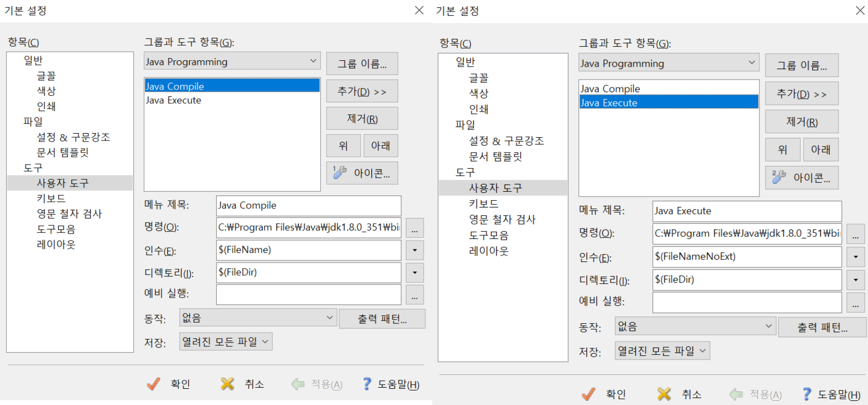Click 제거 button in left dialog
This screenshot has width=868, height=405.
point(362,118)
